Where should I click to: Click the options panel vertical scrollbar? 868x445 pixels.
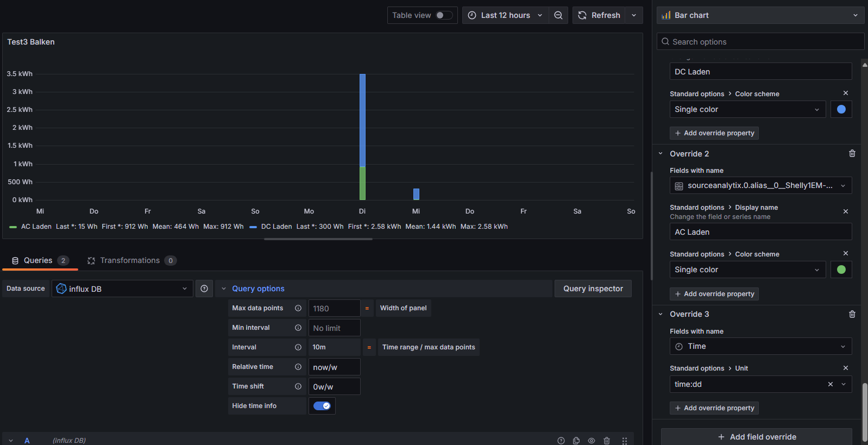click(865, 413)
